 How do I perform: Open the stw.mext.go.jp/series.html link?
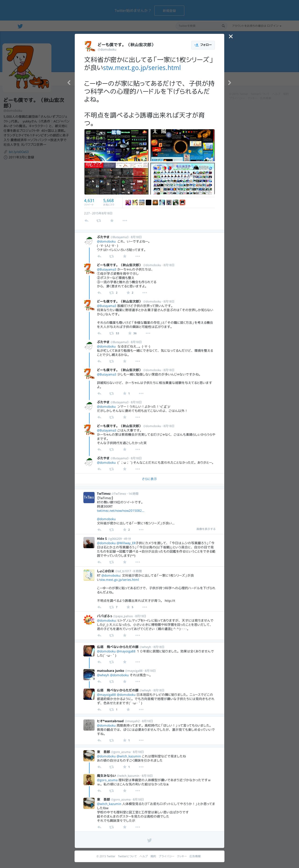142,68
